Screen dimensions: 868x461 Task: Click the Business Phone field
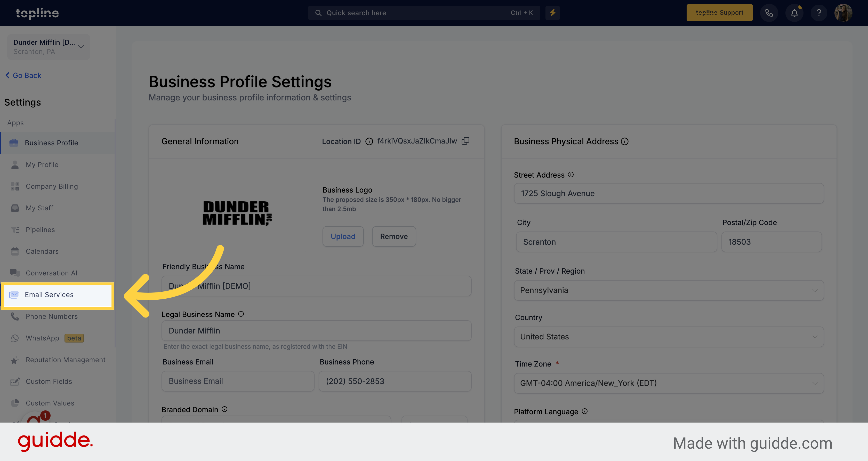[395, 381]
